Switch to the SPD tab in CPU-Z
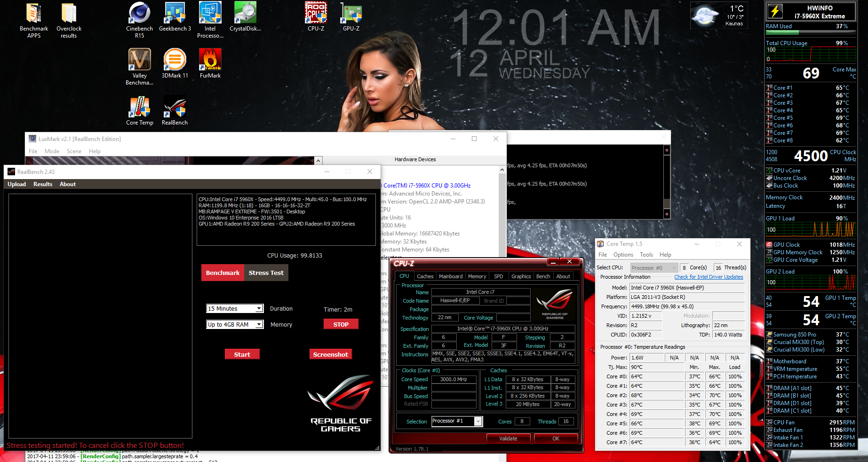868x462 pixels. (x=499, y=276)
